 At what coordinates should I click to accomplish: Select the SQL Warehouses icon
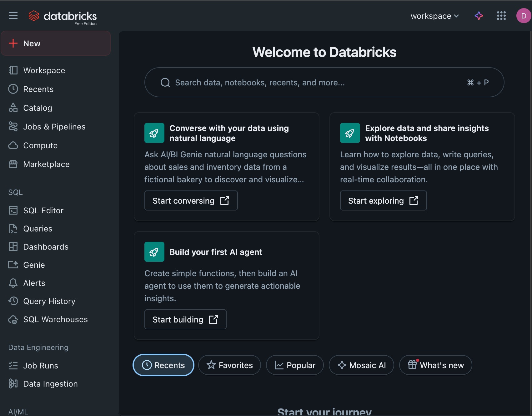[x=13, y=319]
